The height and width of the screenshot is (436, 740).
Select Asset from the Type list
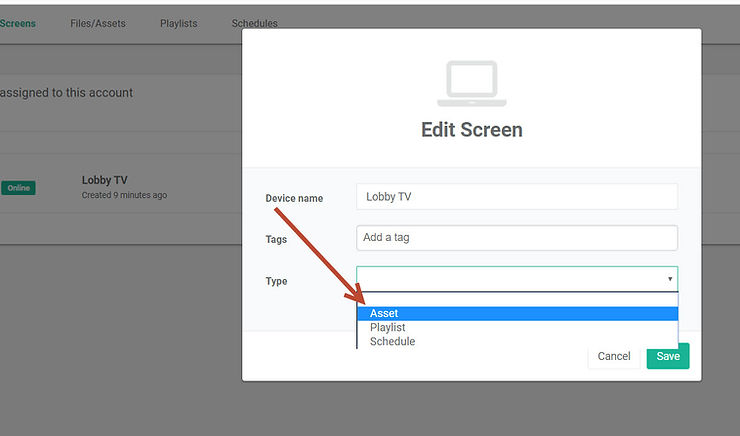click(x=518, y=313)
